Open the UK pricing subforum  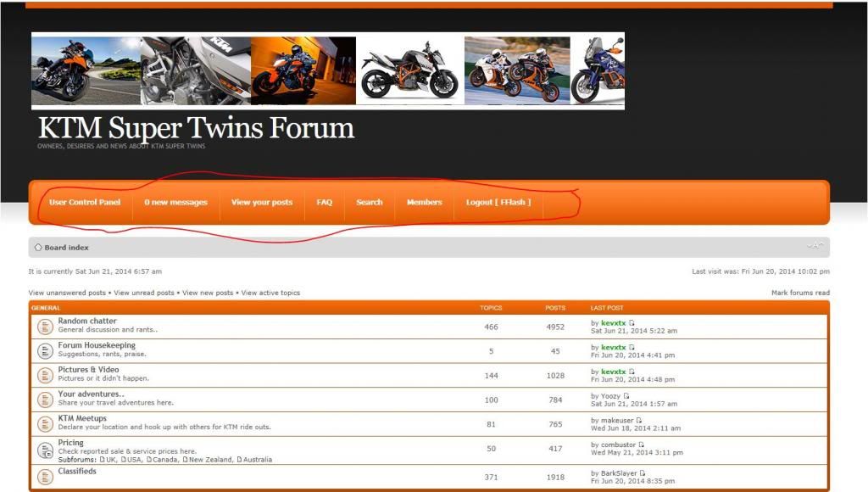[111, 459]
